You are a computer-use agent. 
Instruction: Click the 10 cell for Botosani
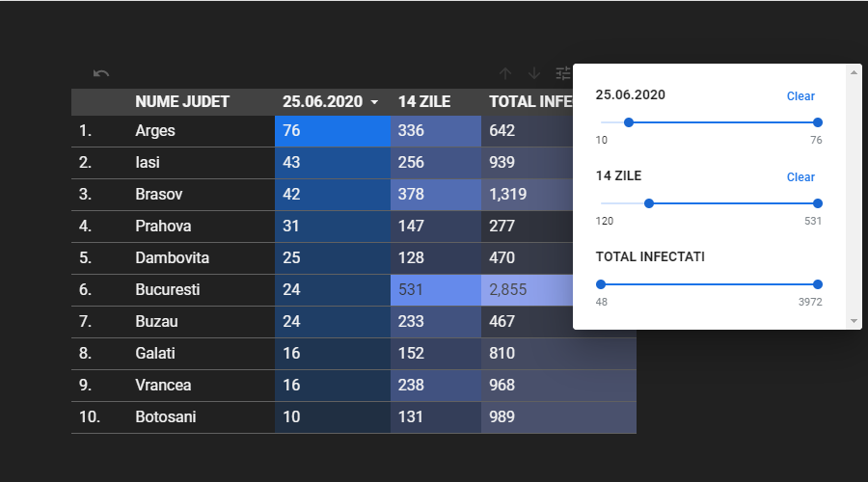coord(333,417)
